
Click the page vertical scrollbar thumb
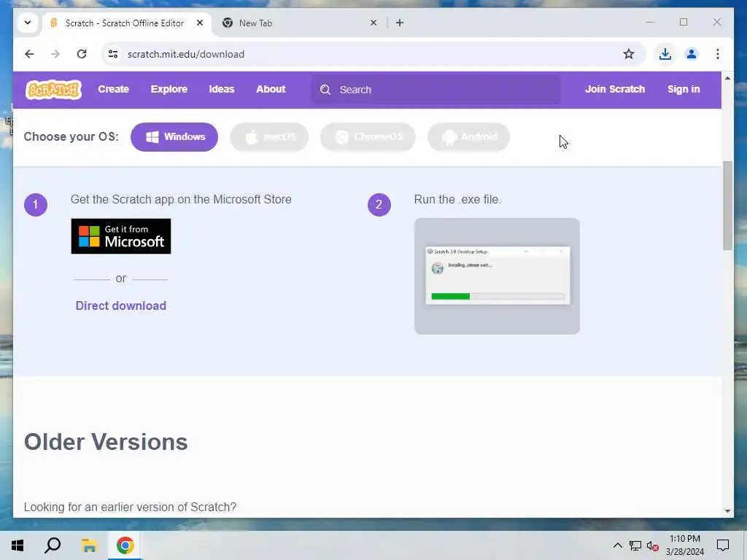click(727, 205)
